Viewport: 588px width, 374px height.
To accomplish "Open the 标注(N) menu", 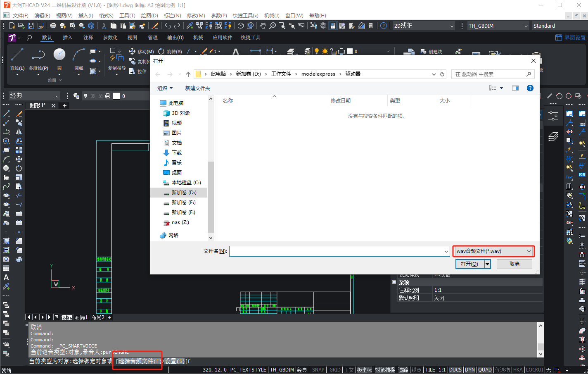I will (x=172, y=15).
